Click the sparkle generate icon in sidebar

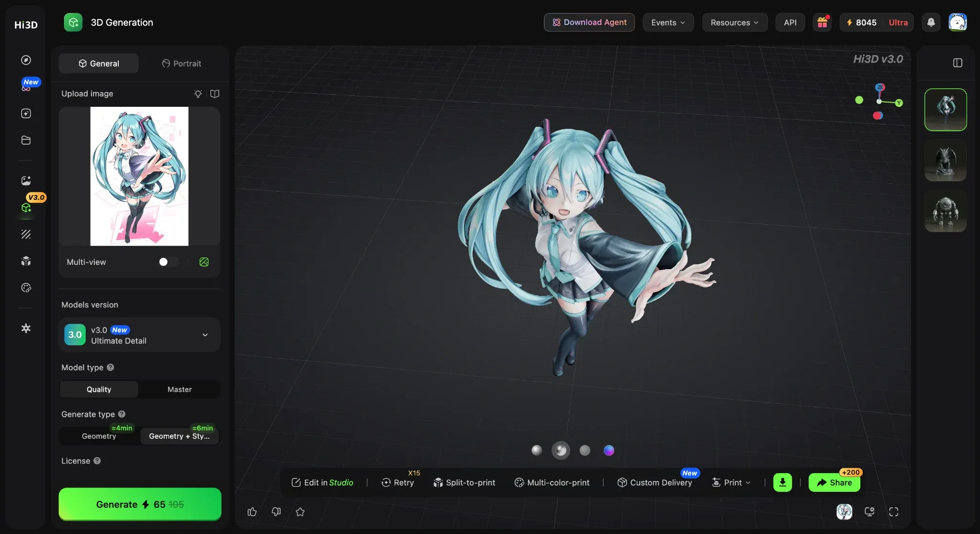coord(26,114)
